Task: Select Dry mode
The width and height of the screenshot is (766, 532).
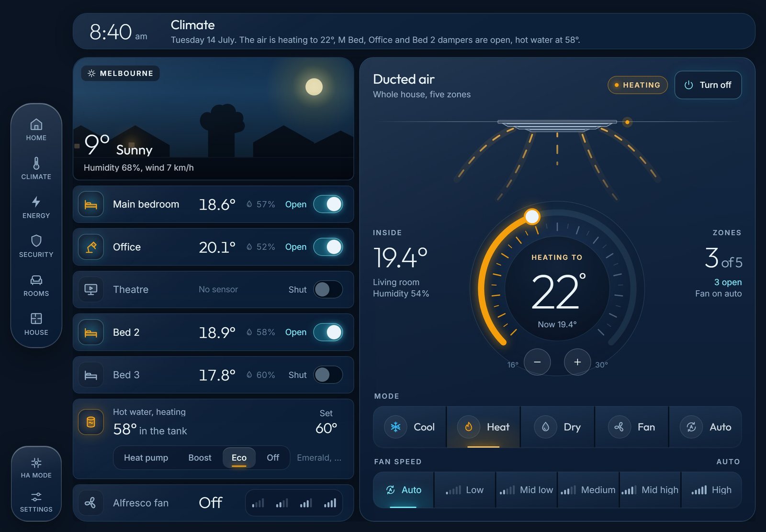Action: click(x=558, y=427)
